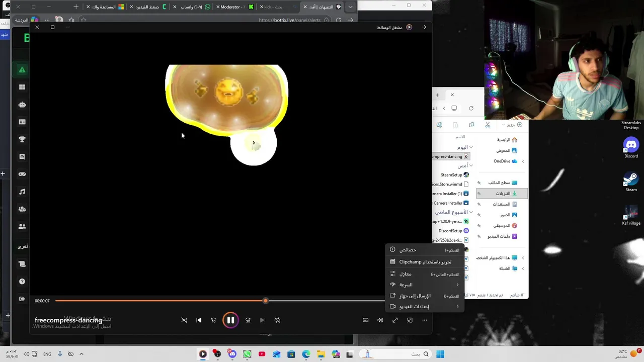Open the browser tab search dropdown
Screen dimensions: 644x362
(x=351, y=7)
